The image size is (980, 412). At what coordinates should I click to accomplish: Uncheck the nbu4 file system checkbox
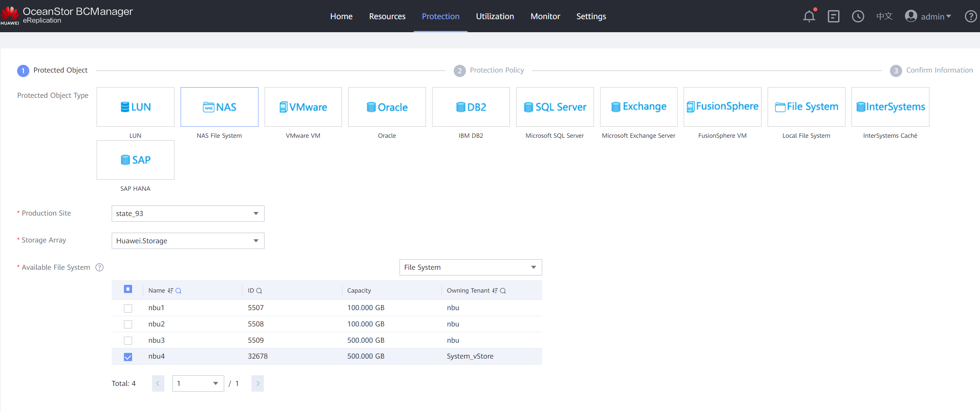tap(128, 357)
